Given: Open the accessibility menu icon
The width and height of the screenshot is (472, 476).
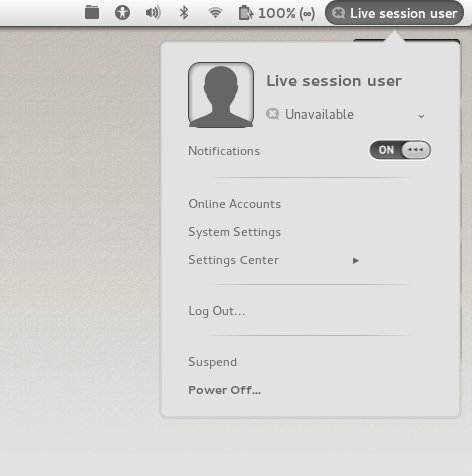Looking at the screenshot, I should coord(122,13).
